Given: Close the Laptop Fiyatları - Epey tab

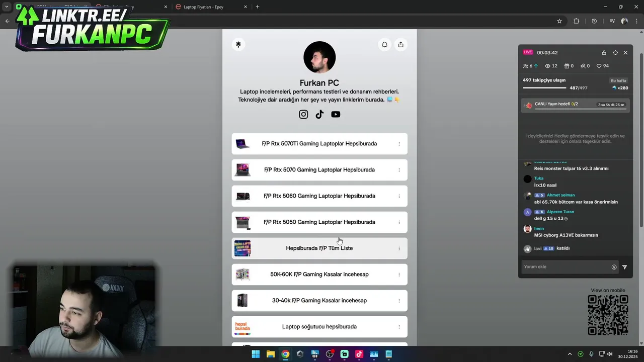Looking at the screenshot, I should pyautogui.click(x=246, y=7).
